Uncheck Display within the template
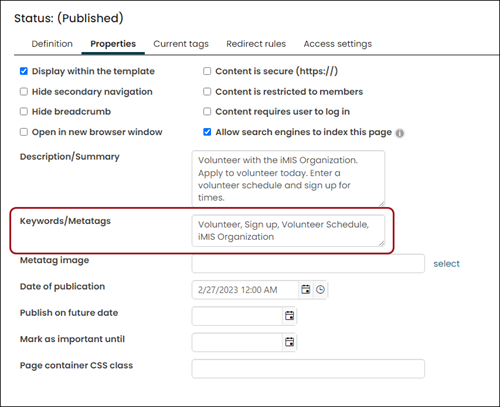The height and width of the screenshot is (408, 500). point(24,71)
